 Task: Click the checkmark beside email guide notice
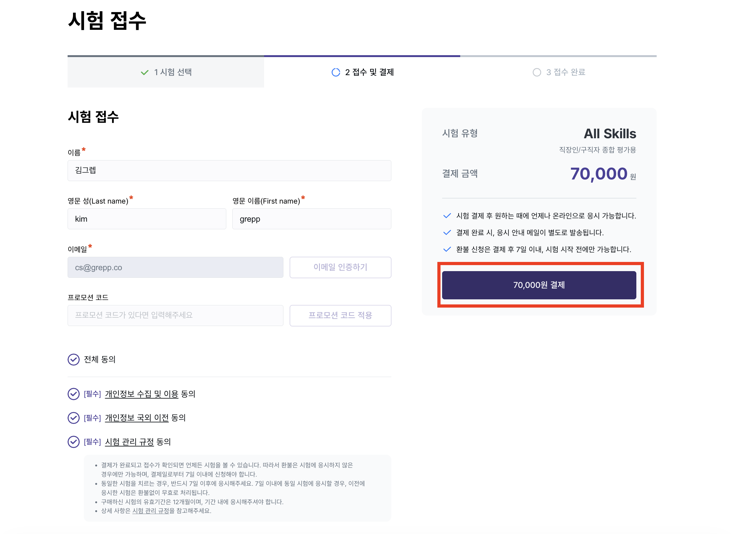tap(447, 233)
